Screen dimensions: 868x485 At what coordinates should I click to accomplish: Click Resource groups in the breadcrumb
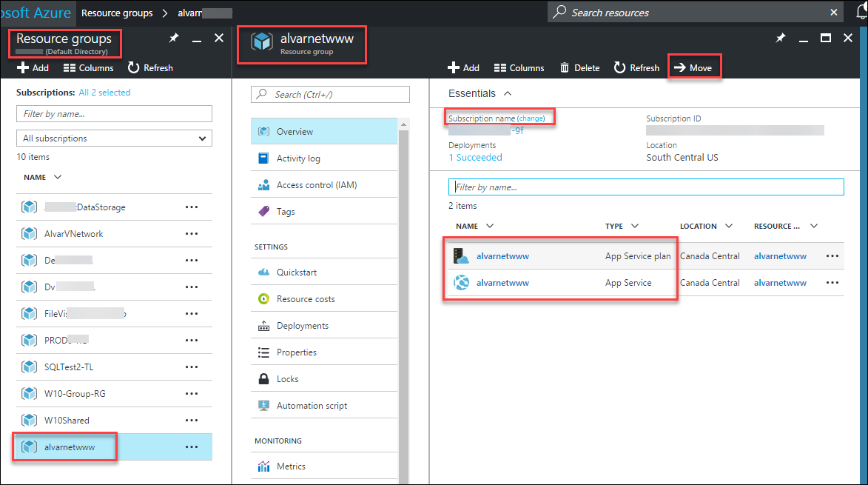(x=117, y=13)
